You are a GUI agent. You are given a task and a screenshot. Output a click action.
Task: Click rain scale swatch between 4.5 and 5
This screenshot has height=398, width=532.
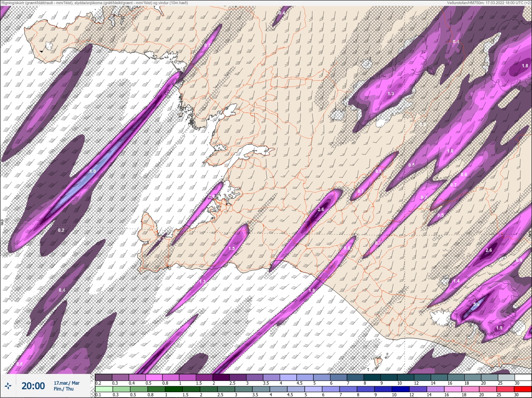[296, 389]
